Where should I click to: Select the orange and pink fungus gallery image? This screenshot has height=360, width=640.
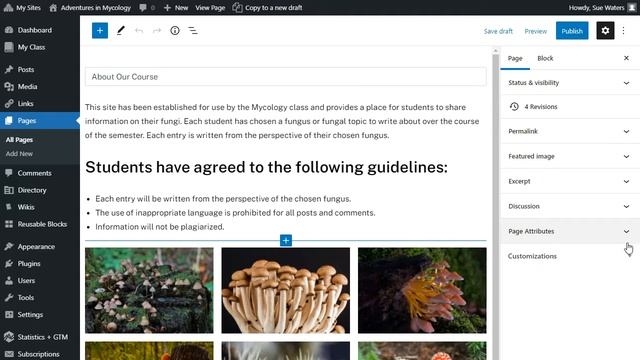(x=422, y=290)
